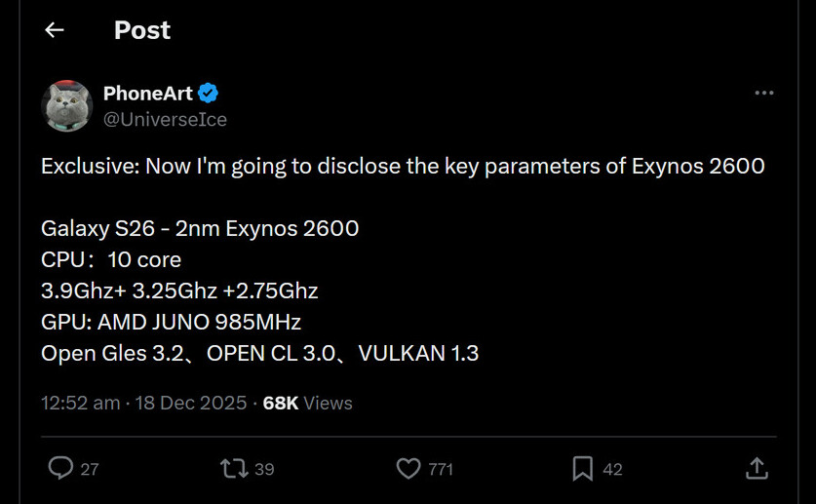Click the reply speech bubble icon
This screenshot has width=816, height=504.
tap(61, 469)
